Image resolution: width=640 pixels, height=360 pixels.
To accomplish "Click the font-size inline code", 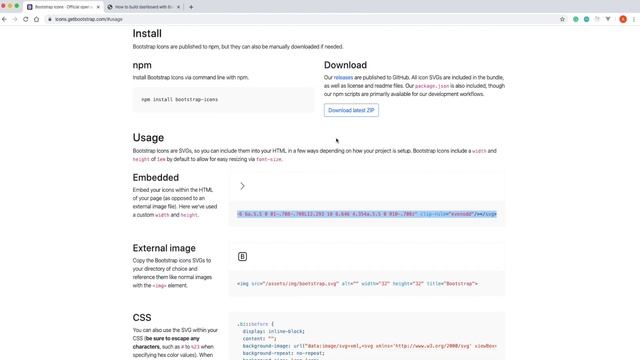I will (x=269, y=160).
